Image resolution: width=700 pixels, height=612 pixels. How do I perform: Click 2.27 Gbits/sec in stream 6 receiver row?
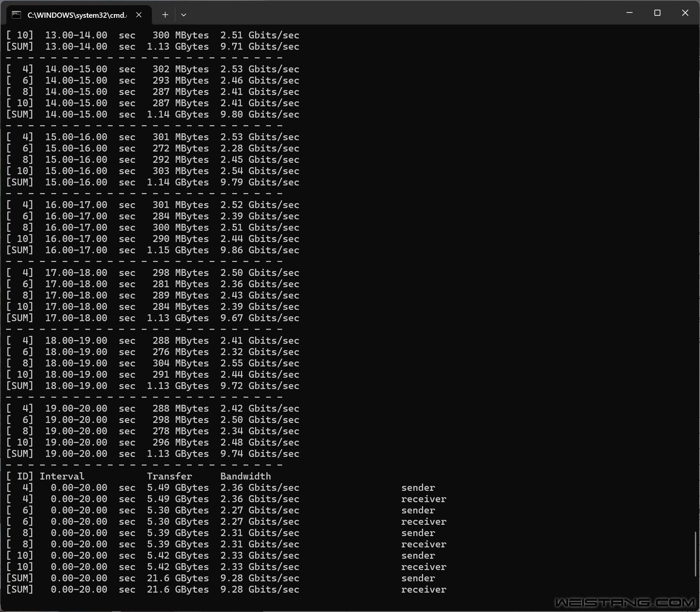point(260,522)
